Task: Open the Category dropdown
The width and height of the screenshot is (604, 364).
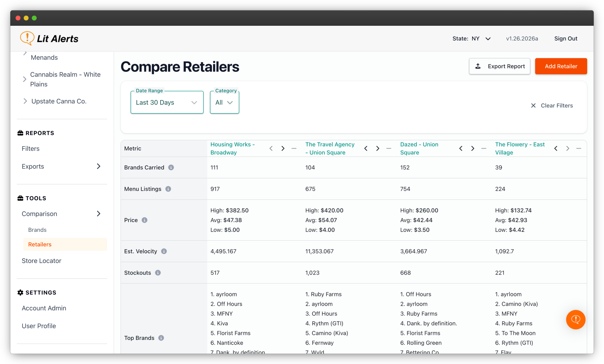Action: (x=224, y=102)
